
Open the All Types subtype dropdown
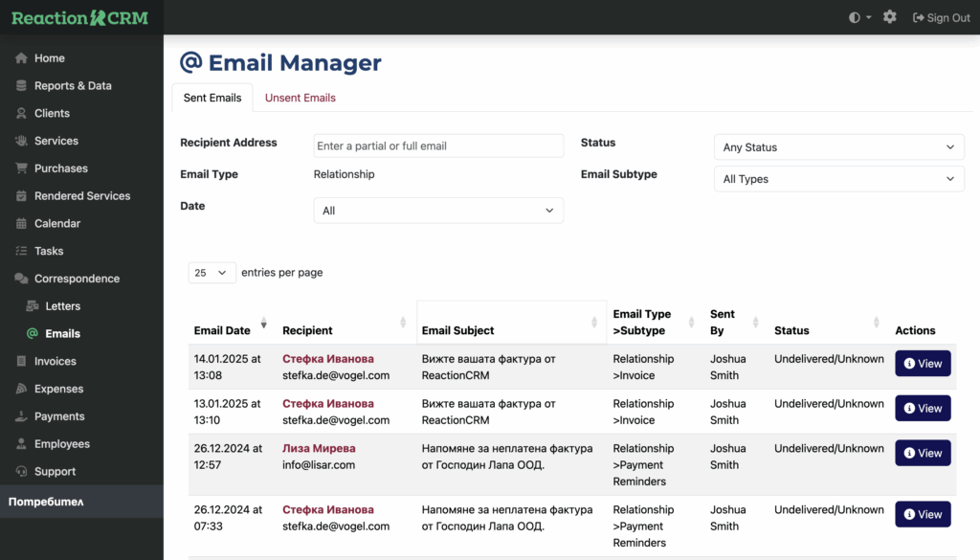pyautogui.click(x=838, y=179)
